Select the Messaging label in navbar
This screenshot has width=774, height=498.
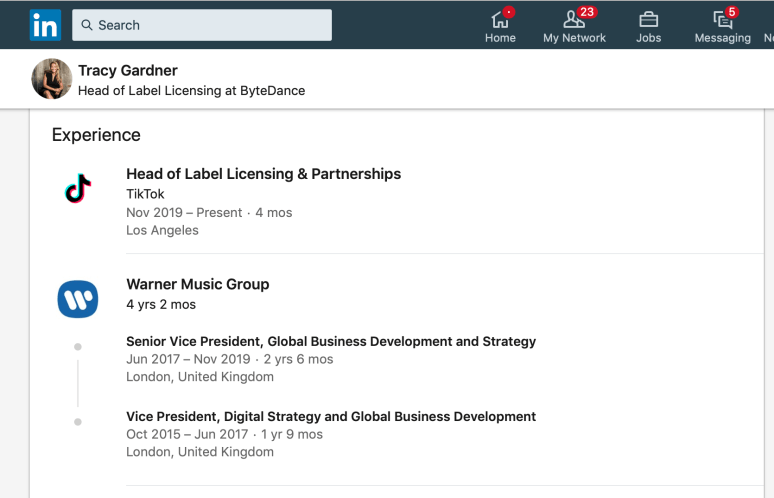tap(722, 38)
